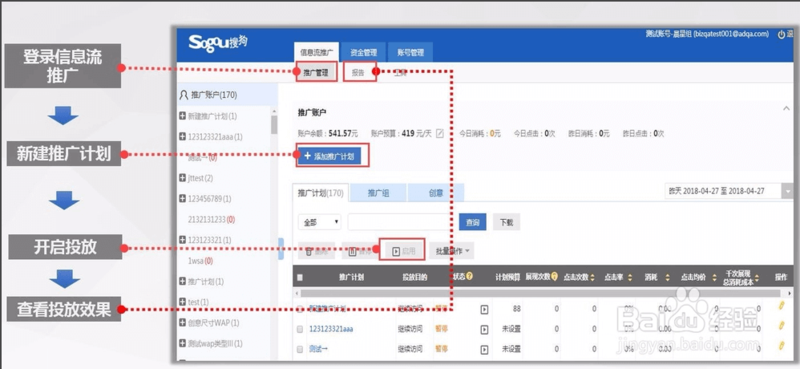
Task: Sort by 点击率 column arrows
Action: pyautogui.click(x=630, y=277)
